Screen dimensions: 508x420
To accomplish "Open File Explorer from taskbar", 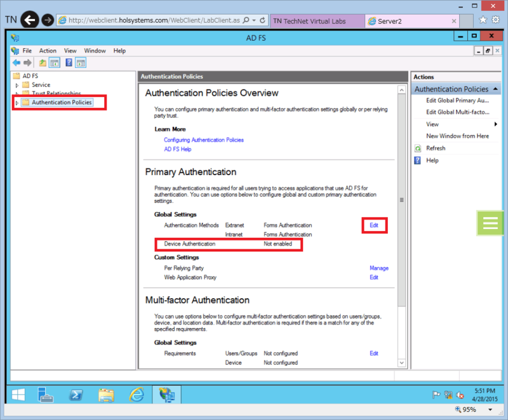I will (x=106, y=395).
